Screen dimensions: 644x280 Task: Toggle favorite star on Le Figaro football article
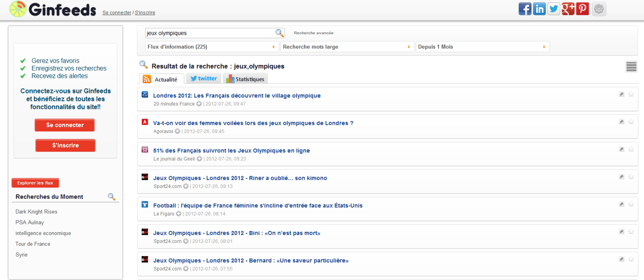pos(631,204)
